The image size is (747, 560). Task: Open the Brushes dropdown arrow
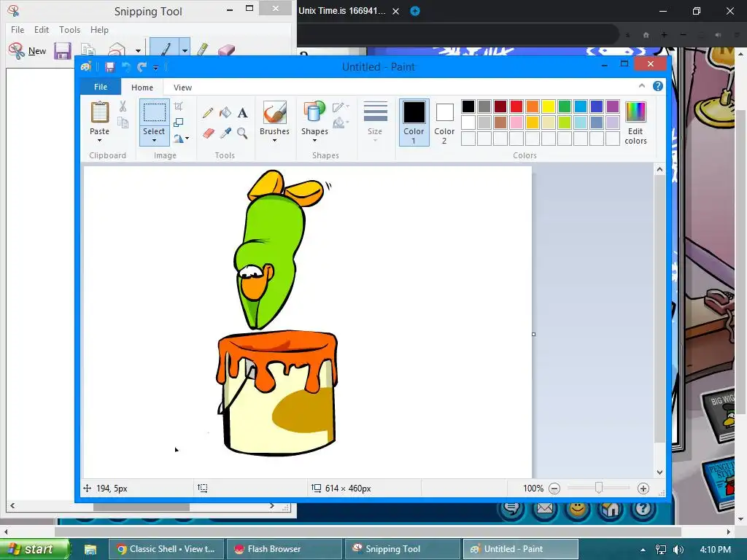coord(274,141)
